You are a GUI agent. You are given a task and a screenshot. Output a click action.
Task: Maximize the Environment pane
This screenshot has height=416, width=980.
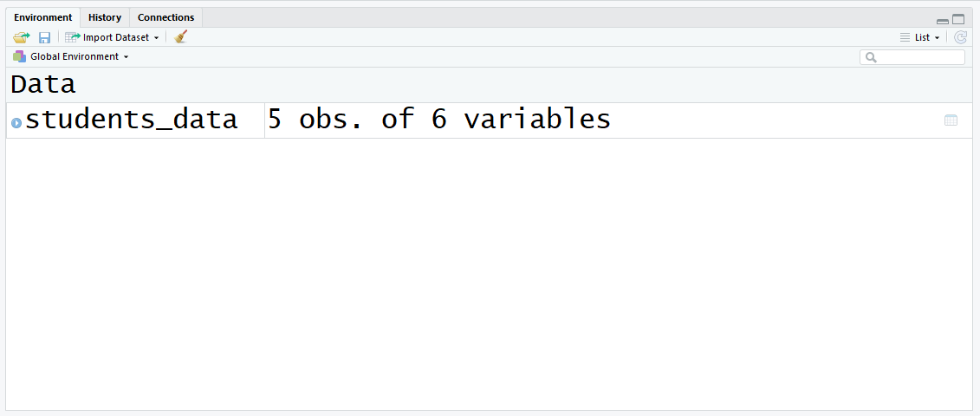[958, 19]
